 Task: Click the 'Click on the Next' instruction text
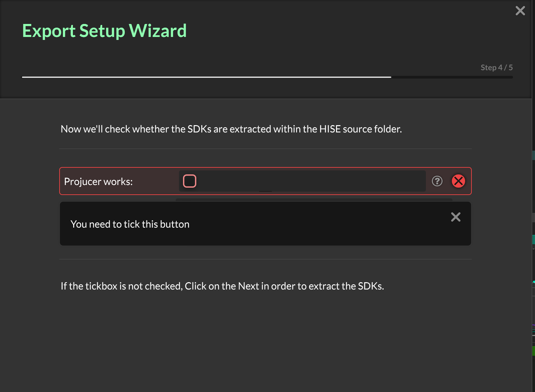click(222, 286)
